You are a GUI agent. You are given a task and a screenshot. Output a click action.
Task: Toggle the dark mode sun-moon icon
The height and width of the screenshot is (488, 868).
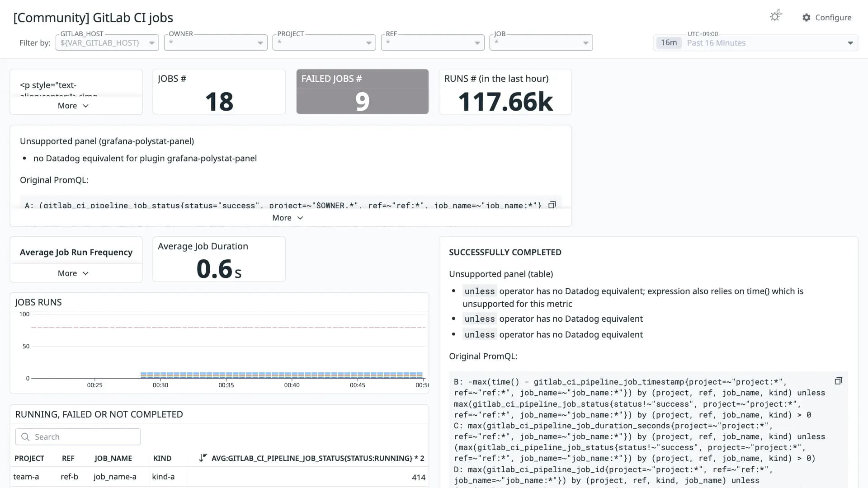point(776,16)
